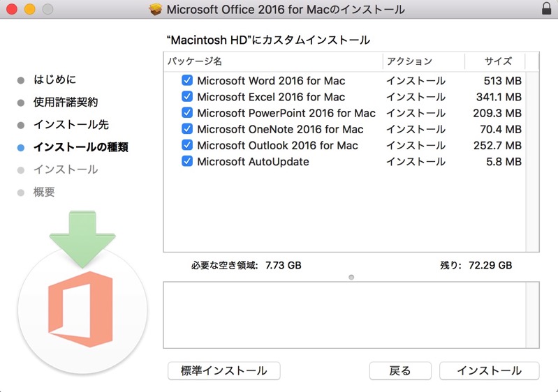
Task: Click the 341.1 MB size value
Action: click(499, 97)
